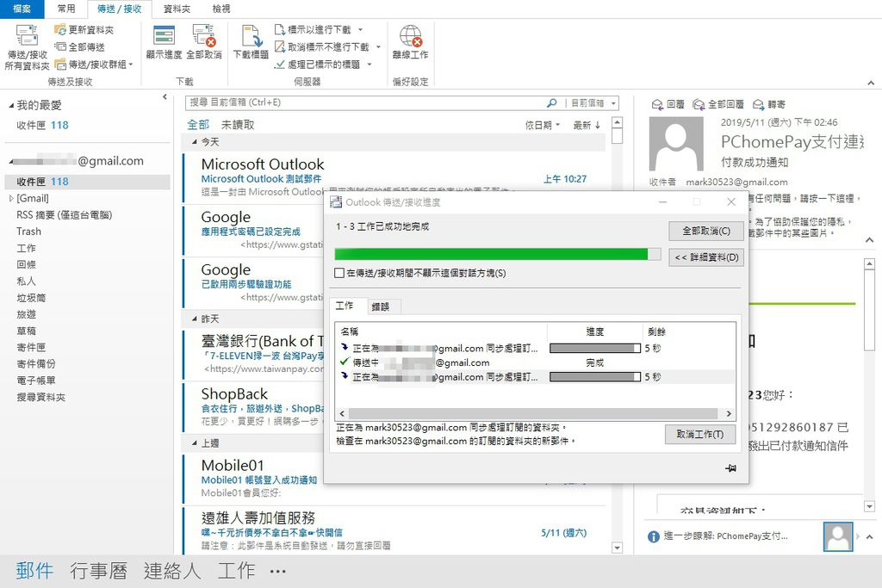Select the 傳送中 completed task row
This screenshot has width=882, height=588.
tap(536, 362)
